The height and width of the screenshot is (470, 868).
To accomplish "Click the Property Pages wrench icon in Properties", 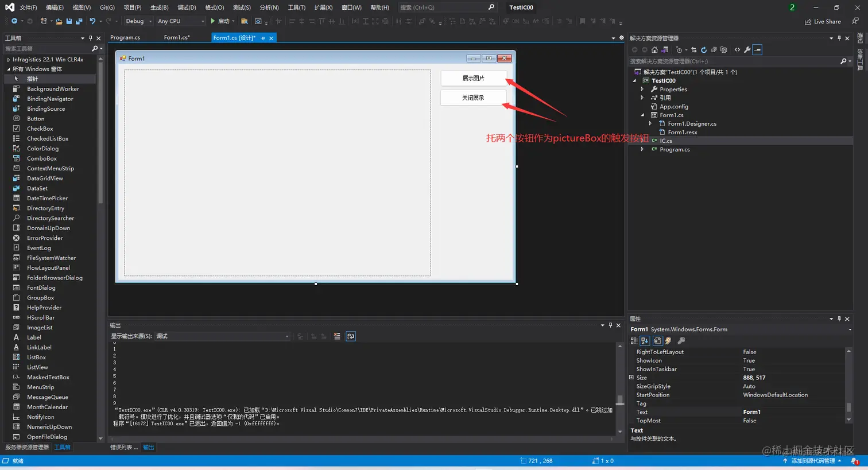I will (x=681, y=340).
